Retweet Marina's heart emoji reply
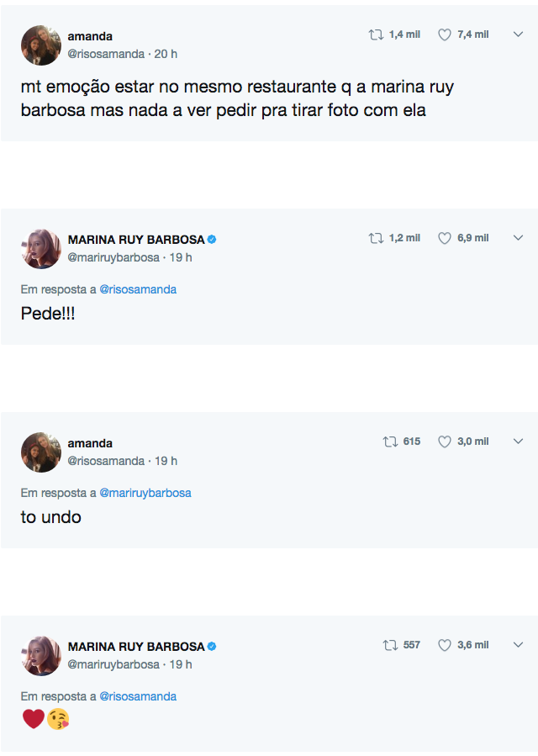This screenshot has height=756, width=538. click(x=390, y=645)
